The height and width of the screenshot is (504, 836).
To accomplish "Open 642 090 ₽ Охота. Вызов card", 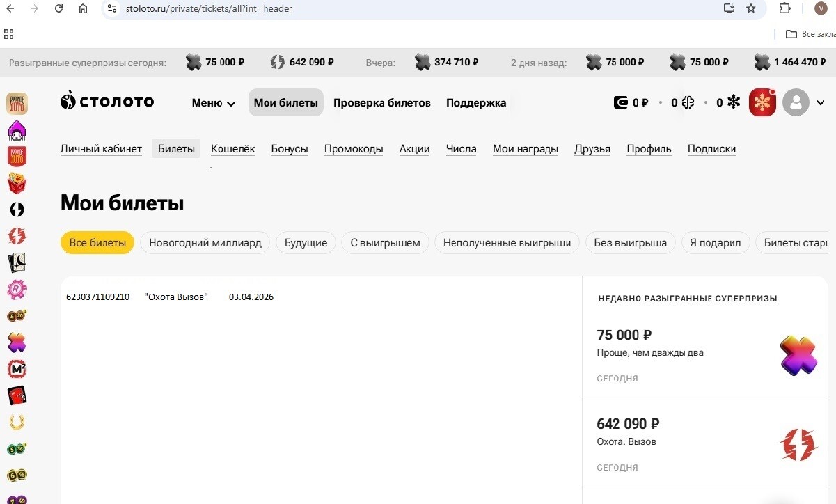I will (x=705, y=444).
